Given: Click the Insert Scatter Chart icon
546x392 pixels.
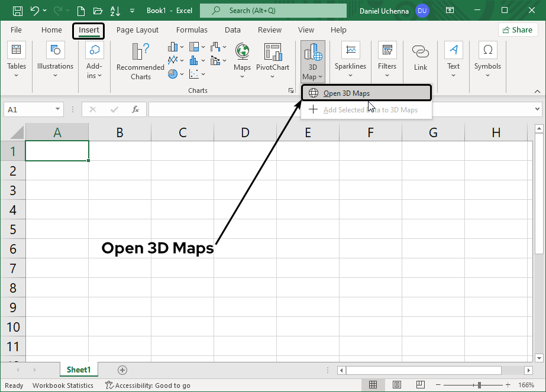Looking at the screenshot, I should click(x=193, y=73).
